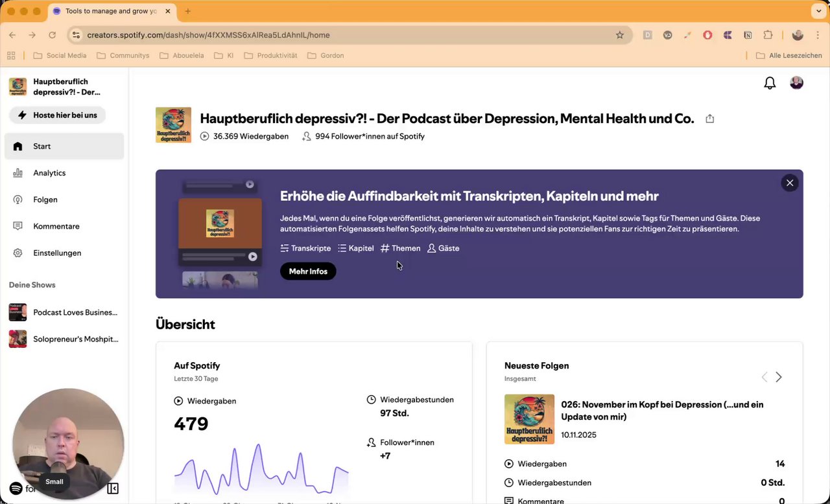Image resolution: width=830 pixels, height=504 pixels.
Task: Open Communitys bookmark folder
Action: coord(123,56)
